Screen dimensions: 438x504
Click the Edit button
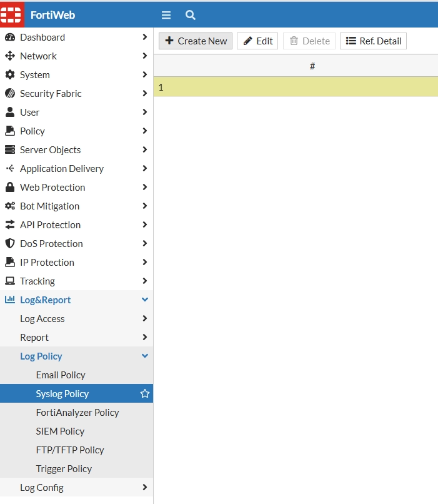click(257, 41)
